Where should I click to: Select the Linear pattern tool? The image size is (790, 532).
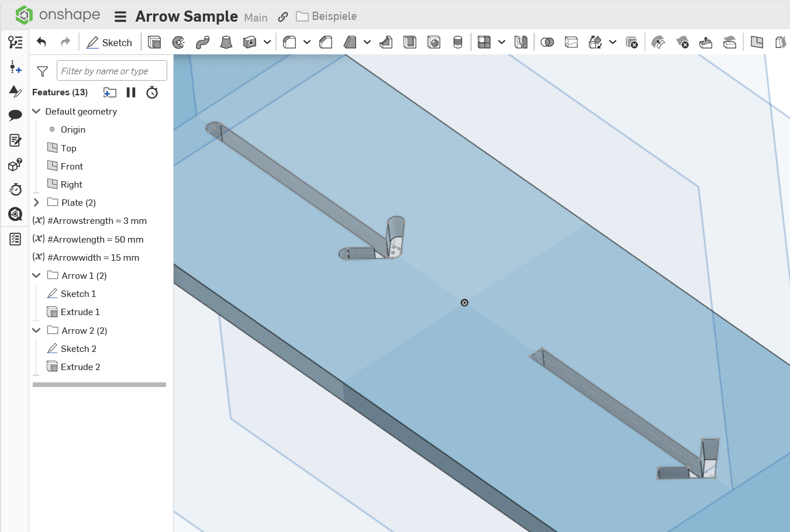click(484, 42)
